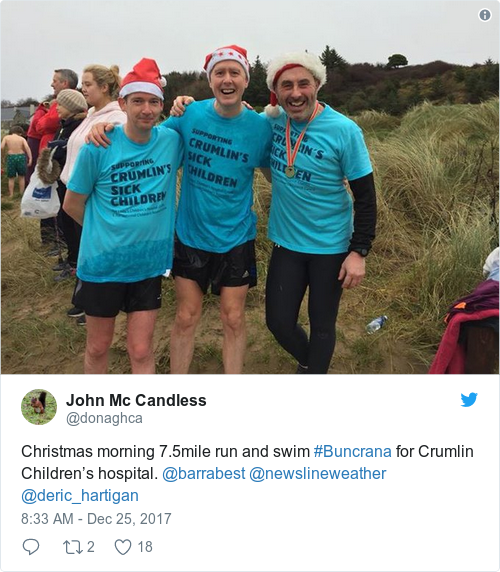Click the heart like icon
Screen dimensions: 500x572
(x=123, y=547)
